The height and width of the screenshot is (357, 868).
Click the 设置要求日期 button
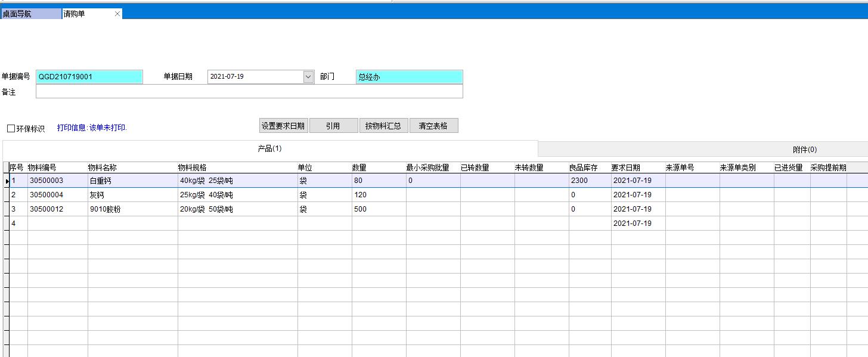pyautogui.click(x=283, y=126)
